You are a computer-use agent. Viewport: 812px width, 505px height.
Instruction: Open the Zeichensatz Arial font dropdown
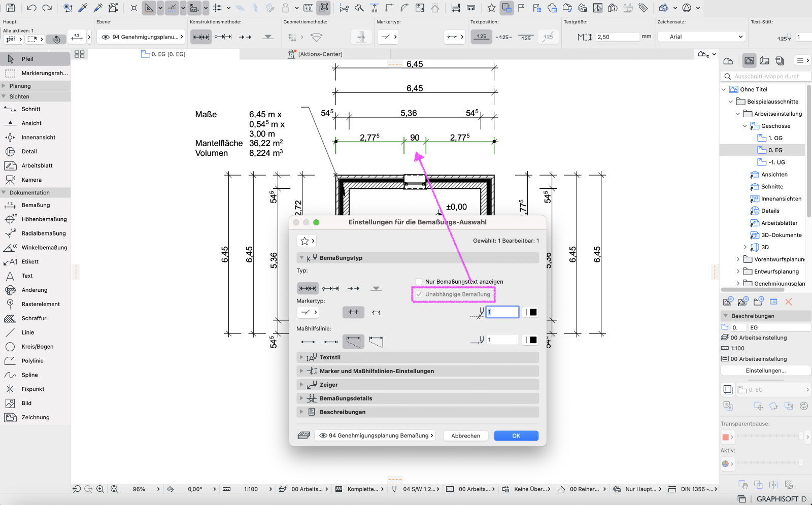pyautogui.click(x=701, y=37)
